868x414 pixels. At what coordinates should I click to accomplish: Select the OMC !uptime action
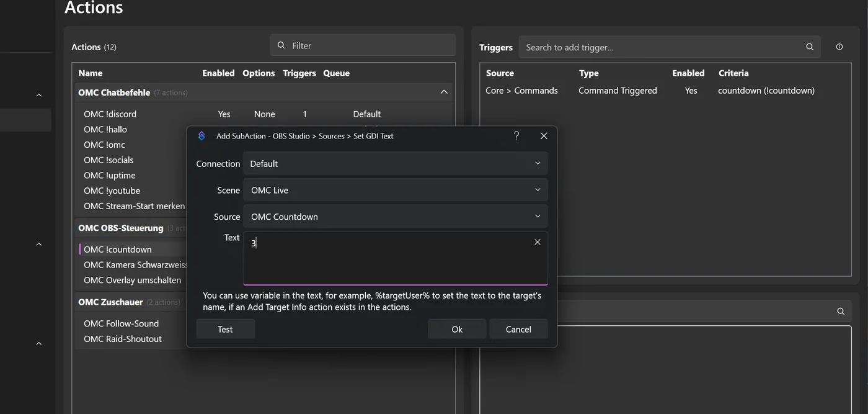point(110,176)
